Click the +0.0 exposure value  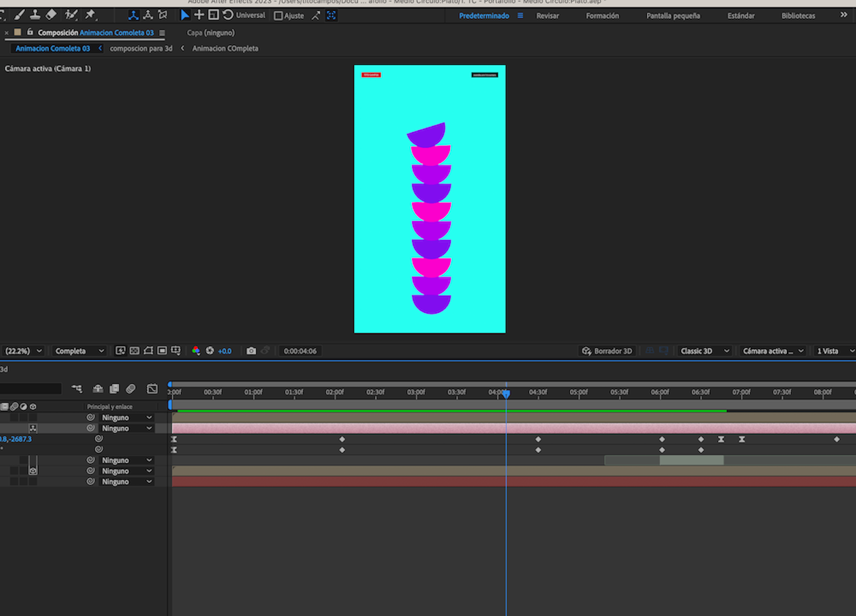click(224, 351)
